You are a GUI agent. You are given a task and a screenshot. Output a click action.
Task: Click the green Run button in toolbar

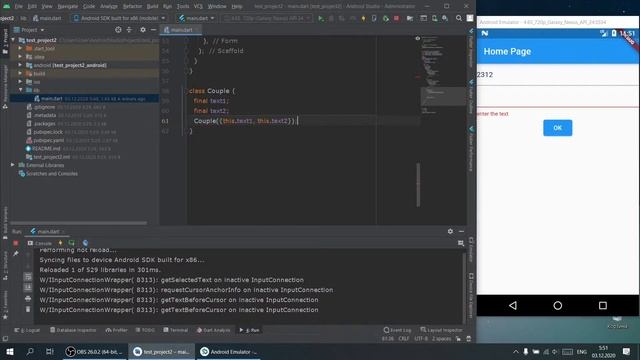321,18
